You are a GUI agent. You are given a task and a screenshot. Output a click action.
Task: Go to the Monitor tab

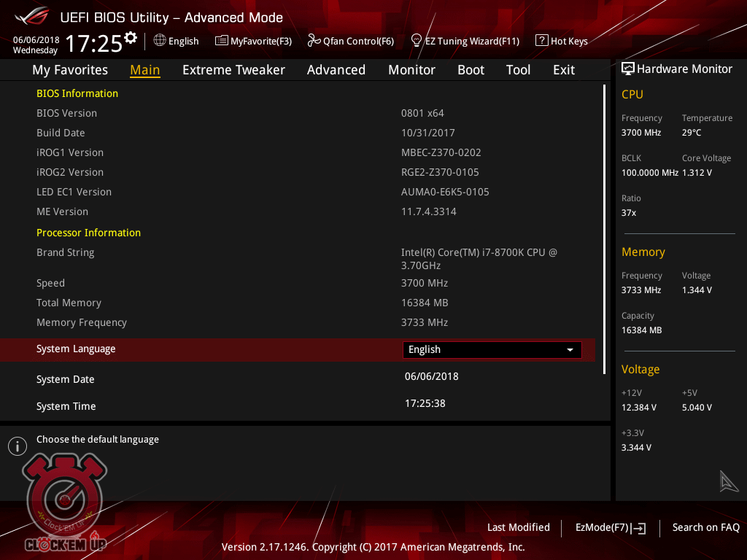point(411,70)
